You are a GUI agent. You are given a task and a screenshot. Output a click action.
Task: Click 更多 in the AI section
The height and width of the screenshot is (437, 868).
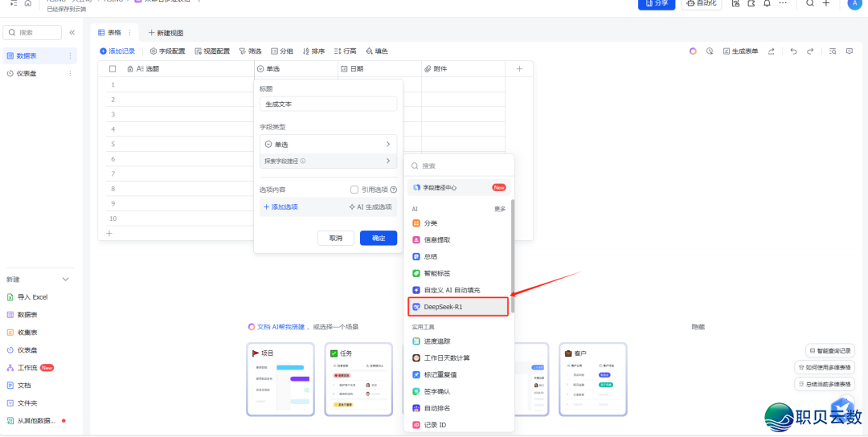500,209
